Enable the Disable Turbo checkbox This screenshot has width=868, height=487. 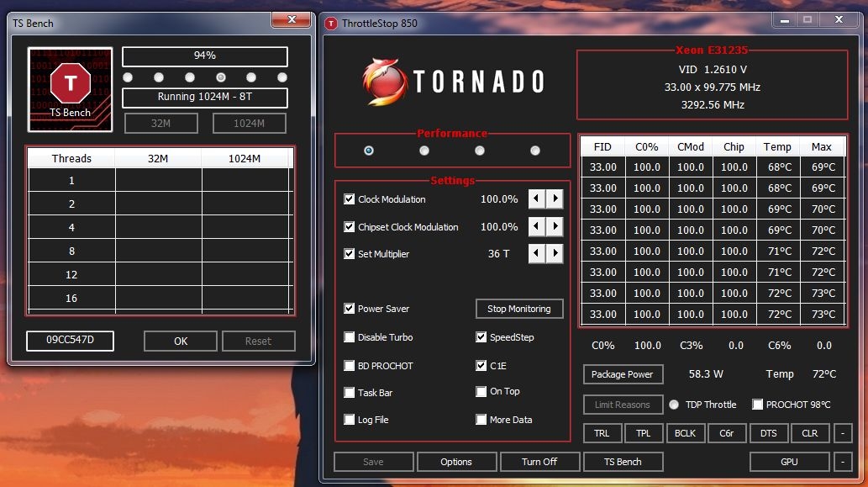[350, 336]
